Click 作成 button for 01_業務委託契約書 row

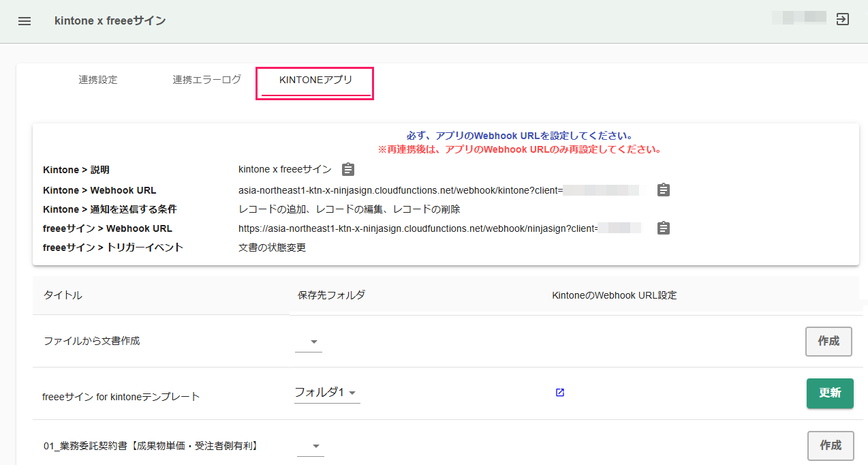click(x=831, y=445)
